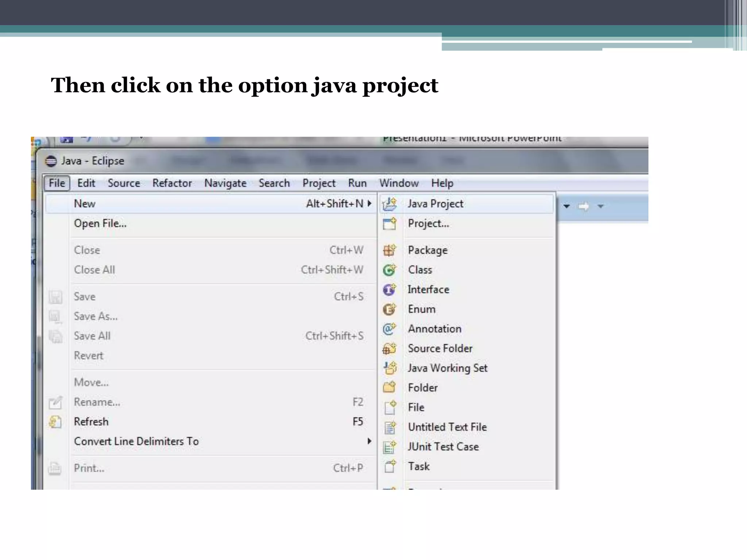Click the Java Project icon in submenu

[x=390, y=204]
